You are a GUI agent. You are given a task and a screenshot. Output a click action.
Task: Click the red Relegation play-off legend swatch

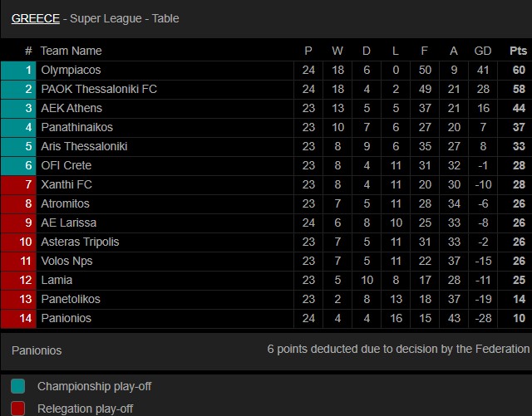click(x=18, y=409)
